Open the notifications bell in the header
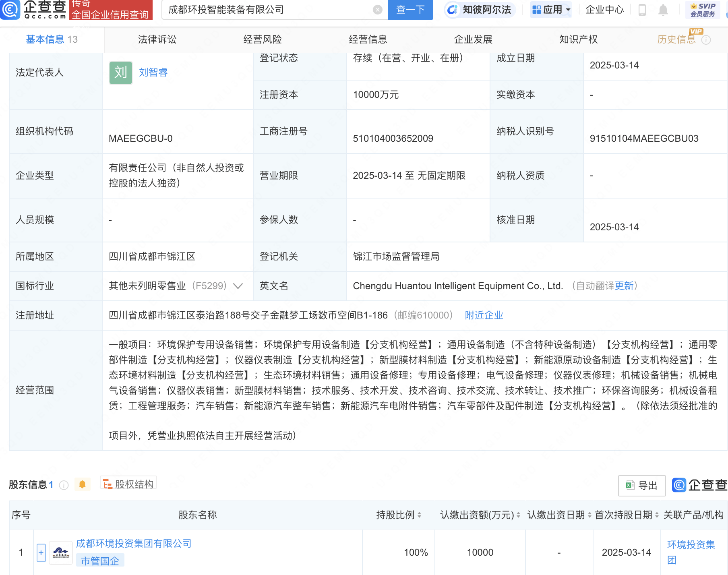Viewport: 728px width, 575px height. click(663, 10)
